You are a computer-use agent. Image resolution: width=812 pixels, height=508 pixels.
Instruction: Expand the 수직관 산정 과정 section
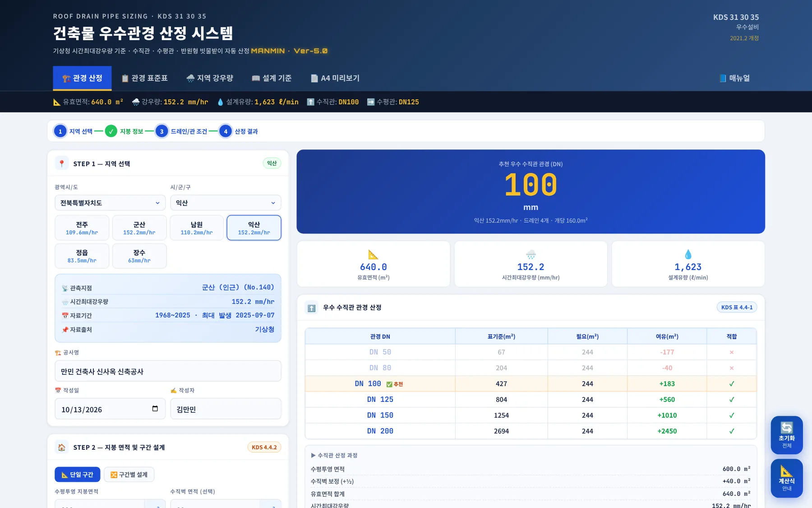point(334,455)
